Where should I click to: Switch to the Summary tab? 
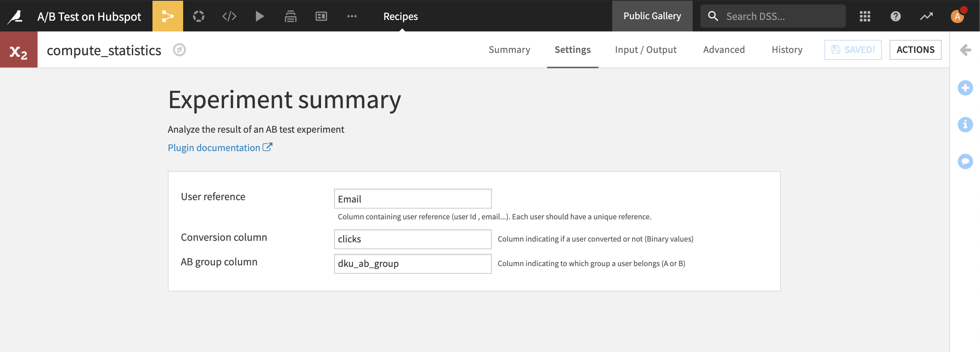pyautogui.click(x=509, y=50)
